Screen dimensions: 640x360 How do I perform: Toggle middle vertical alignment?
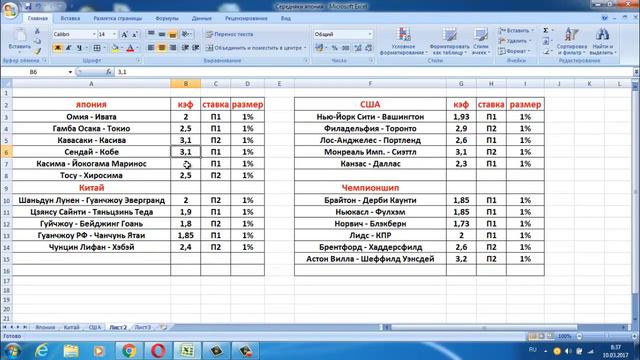(x=162, y=34)
